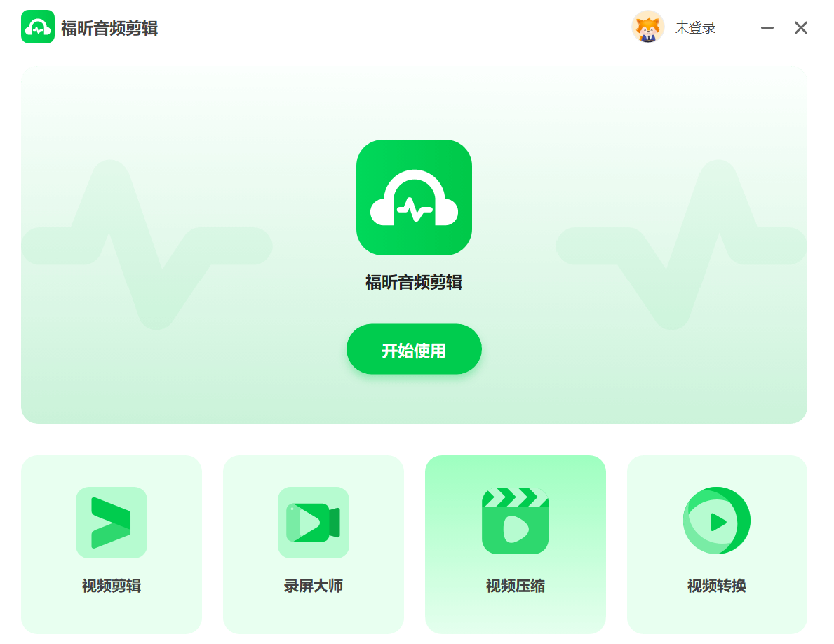This screenshot has width=834, height=644.
Task: Click the 录屏大师 screen recorder camera icon
Action: 313,523
